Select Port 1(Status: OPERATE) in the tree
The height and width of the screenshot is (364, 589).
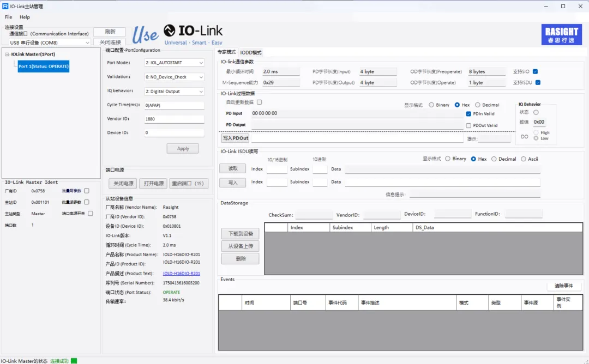(44, 66)
